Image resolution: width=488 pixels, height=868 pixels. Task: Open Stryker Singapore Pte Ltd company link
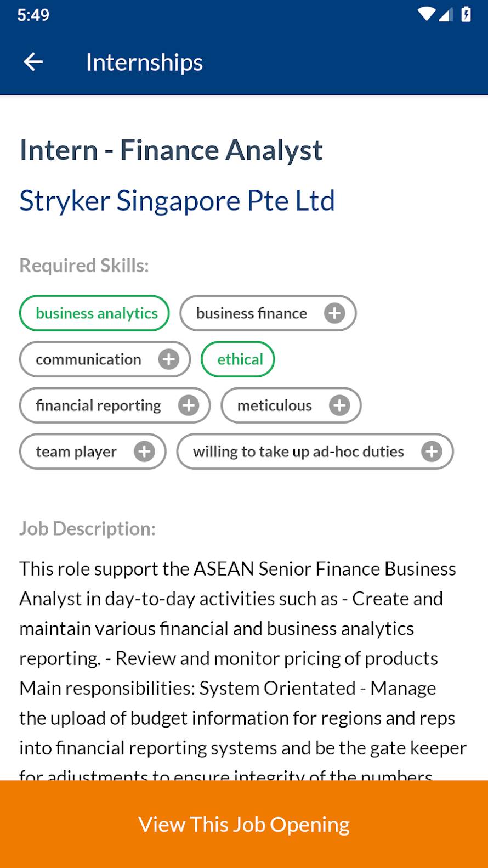[177, 201]
